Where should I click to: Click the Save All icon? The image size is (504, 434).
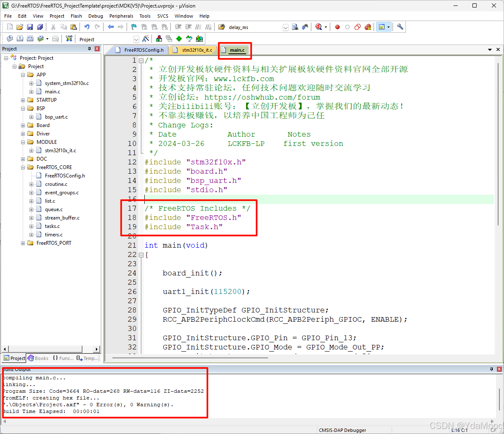pyautogui.click(x=40, y=27)
